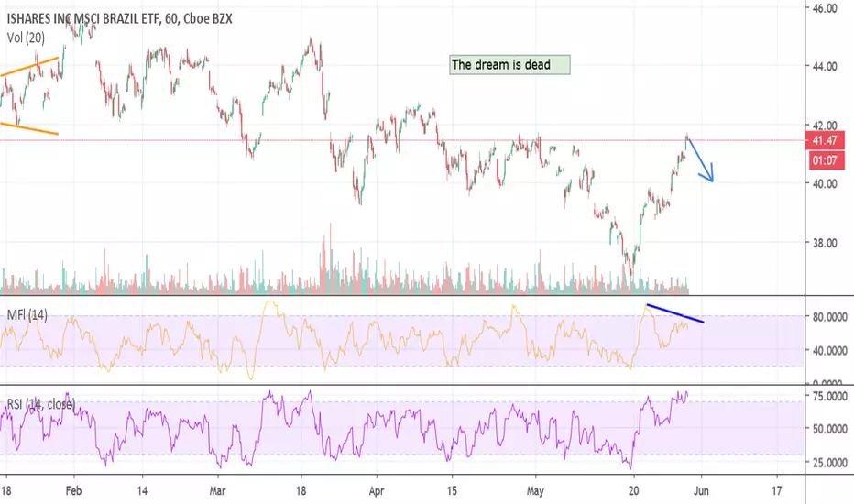Click the 14 date label on time axis
Viewport: 854px width, 504px height.
(x=142, y=491)
